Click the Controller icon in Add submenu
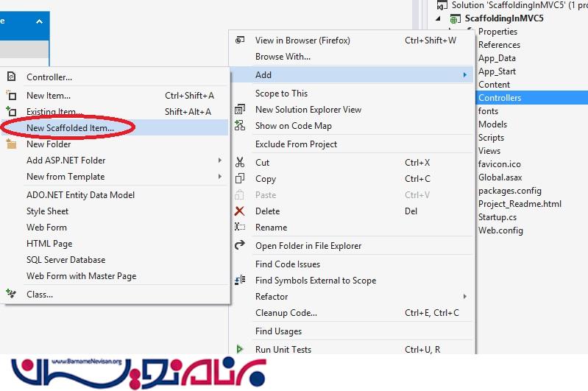 pyautogui.click(x=11, y=77)
